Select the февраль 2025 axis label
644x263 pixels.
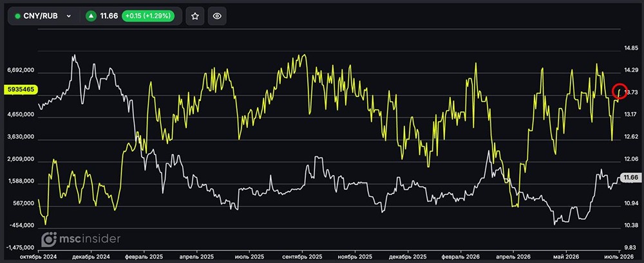click(144, 257)
